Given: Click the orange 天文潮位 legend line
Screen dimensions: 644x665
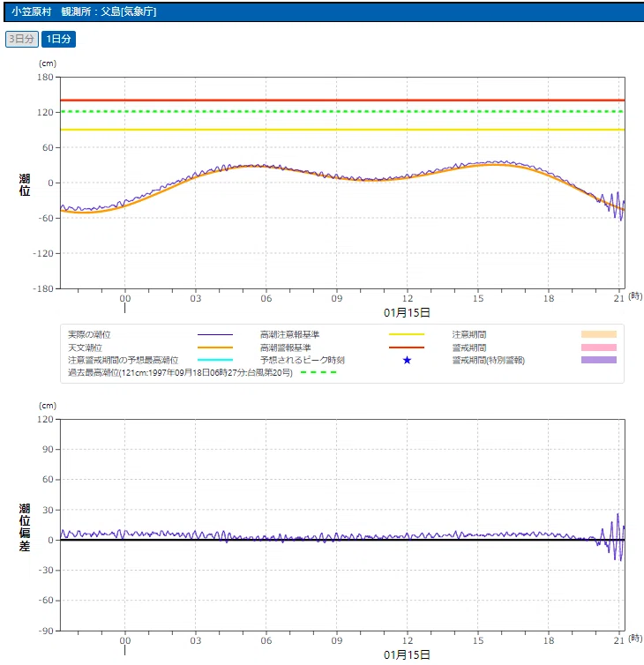Looking at the screenshot, I should 215,347.
